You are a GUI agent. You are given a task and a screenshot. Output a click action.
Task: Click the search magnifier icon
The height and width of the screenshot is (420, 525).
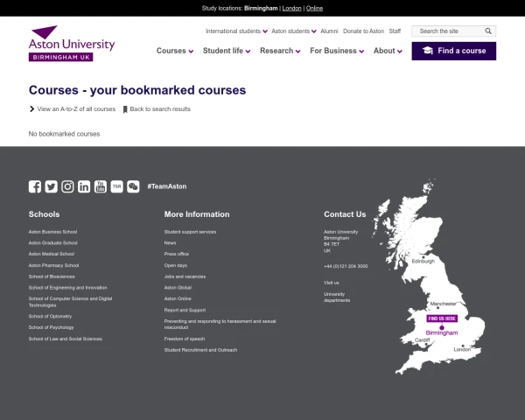coord(488,31)
